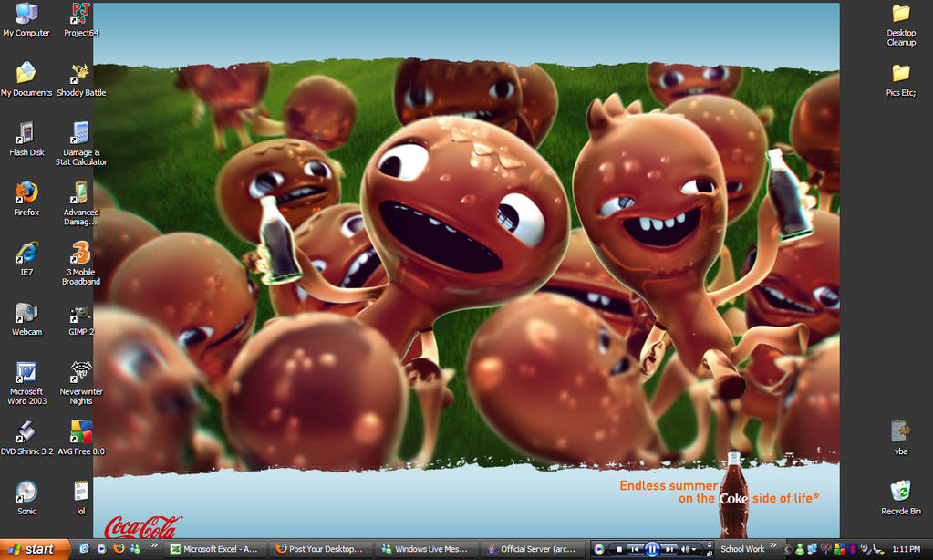Open the Damage & Stat Calculator shortcut
933x560 pixels.
point(81,143)
